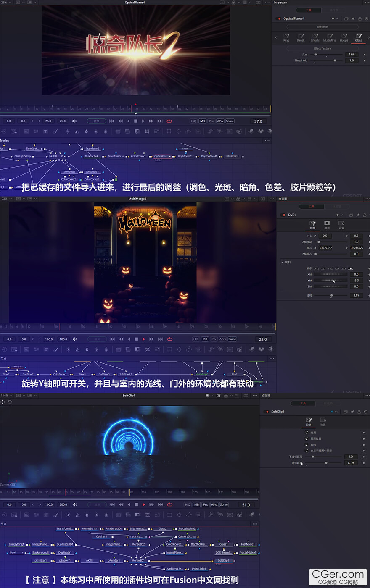Image resolution: width=370 pixels, height=588 pixels.
Task: Click keyframe diamond beside 透明距离 value 8.19
Action: (364, 463)
